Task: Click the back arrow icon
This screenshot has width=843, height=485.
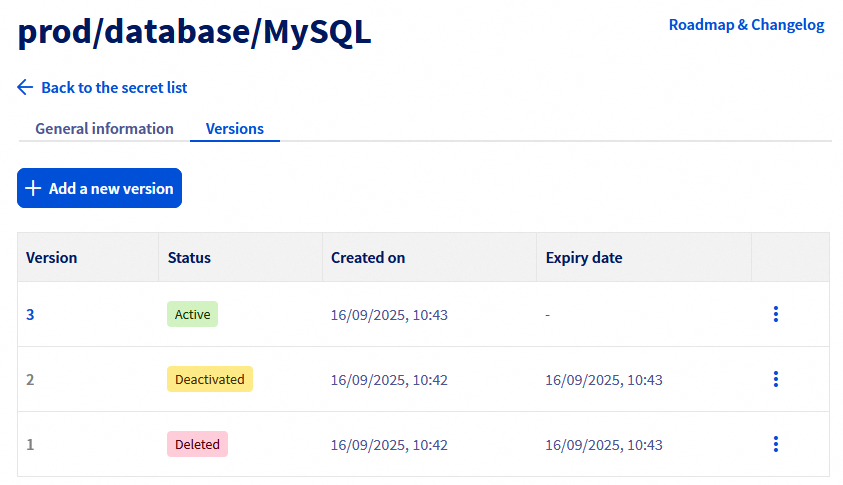Action: click(x=25, y=88)
